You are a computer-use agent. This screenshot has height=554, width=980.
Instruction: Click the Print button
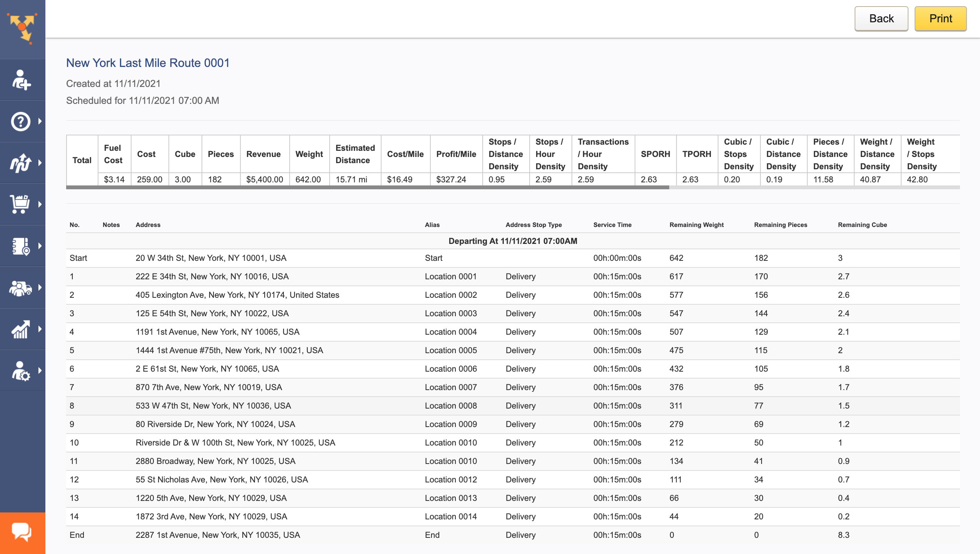pos(940,18)
